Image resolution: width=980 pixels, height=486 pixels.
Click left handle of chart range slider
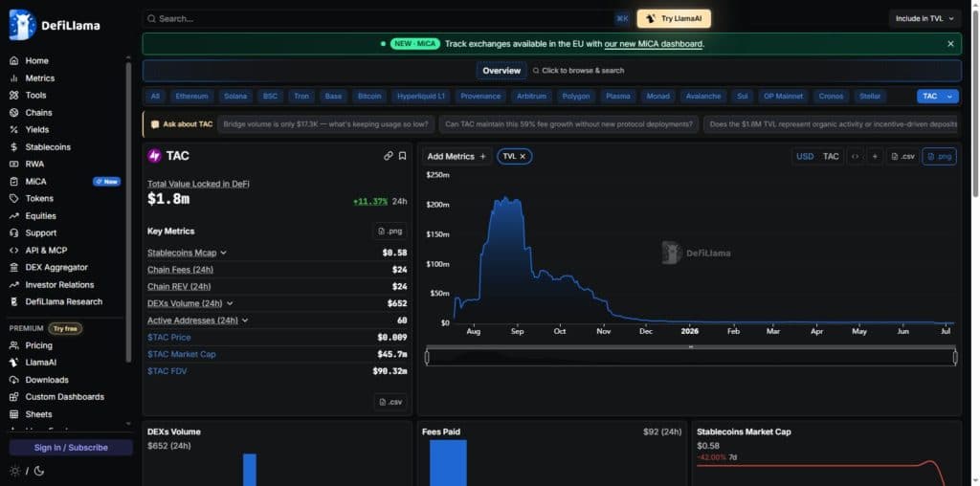(427, 357)
